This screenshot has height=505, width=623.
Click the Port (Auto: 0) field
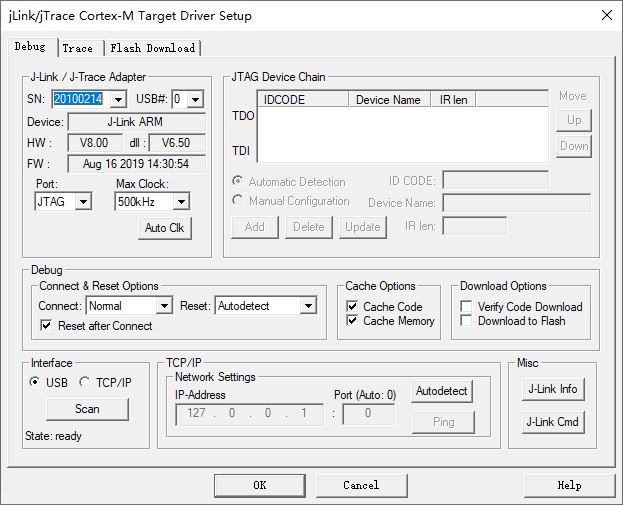[369, 414]
